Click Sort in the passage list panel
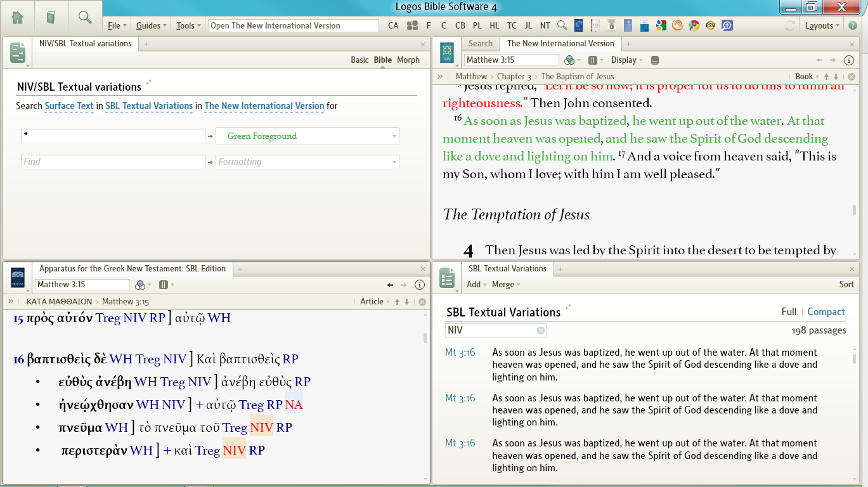868x487 pixels. coord(846,285)
